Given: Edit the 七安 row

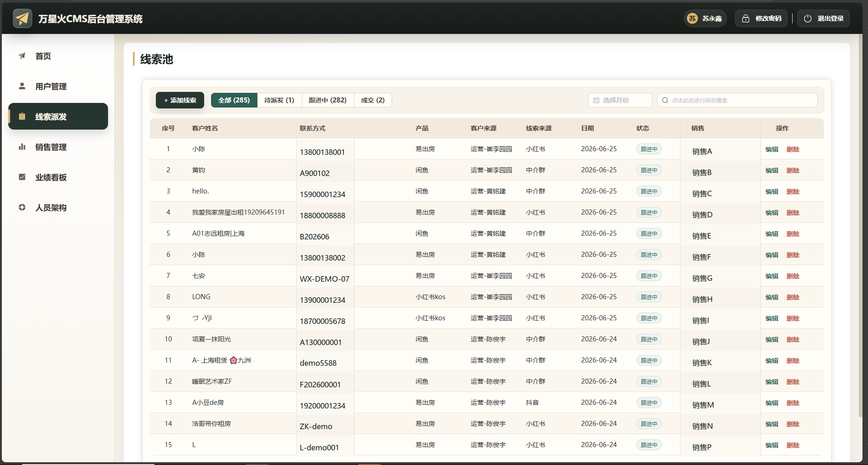Looking at the screenshot, I should tap(772, 276).
